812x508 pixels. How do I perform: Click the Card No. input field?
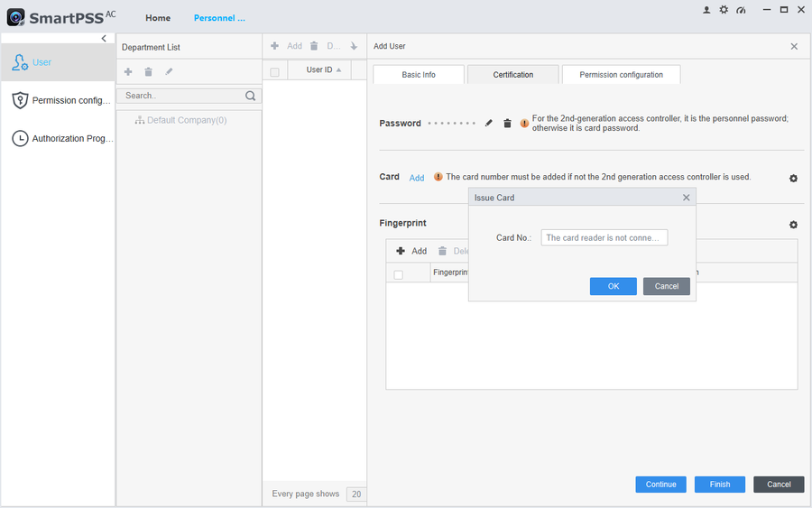(604, 238)
